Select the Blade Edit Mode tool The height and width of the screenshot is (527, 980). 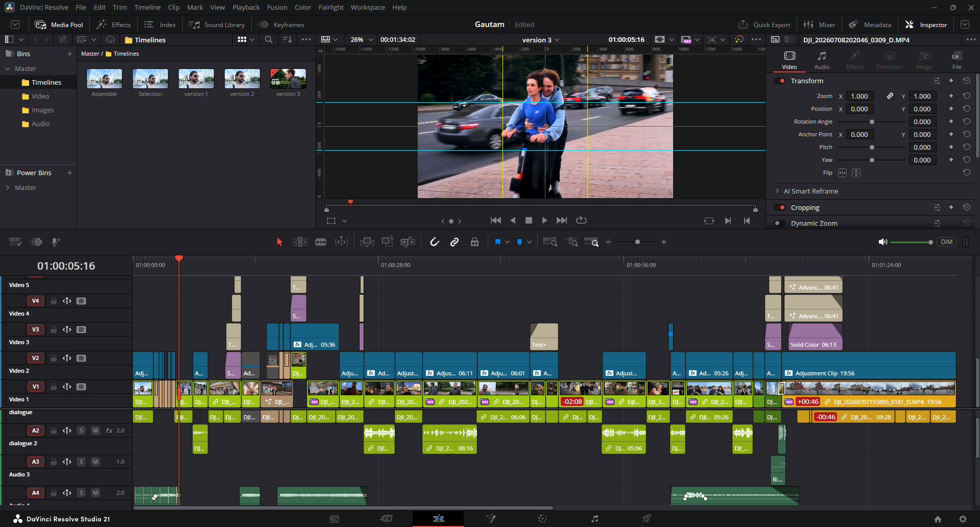tap(321, 242)
